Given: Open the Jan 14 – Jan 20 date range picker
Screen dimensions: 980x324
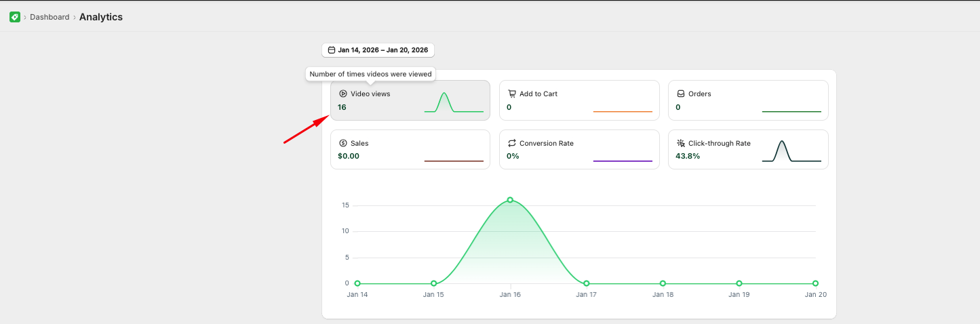Looking at the screenshot, I should click(x=378, y=50).
